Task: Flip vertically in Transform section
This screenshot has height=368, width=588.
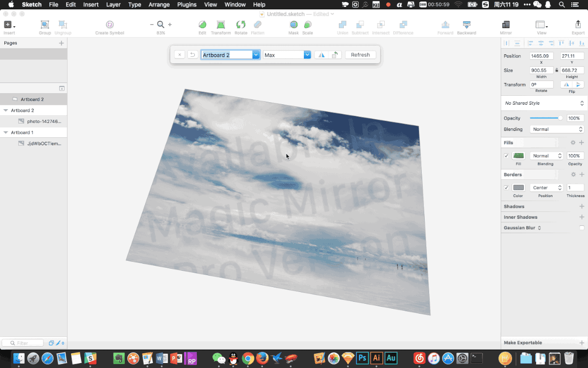Action: (x=578, y=84)
